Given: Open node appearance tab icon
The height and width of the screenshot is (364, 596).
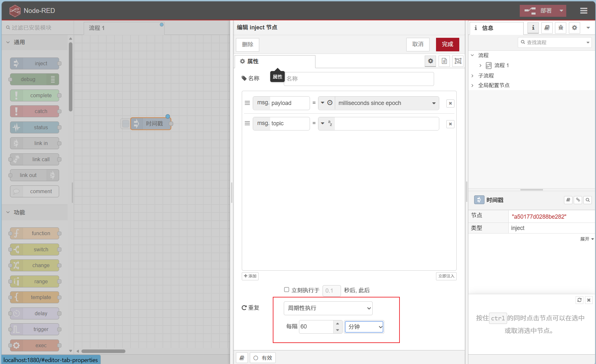Looking at the screenshot, I should click(x=458, y=61).
